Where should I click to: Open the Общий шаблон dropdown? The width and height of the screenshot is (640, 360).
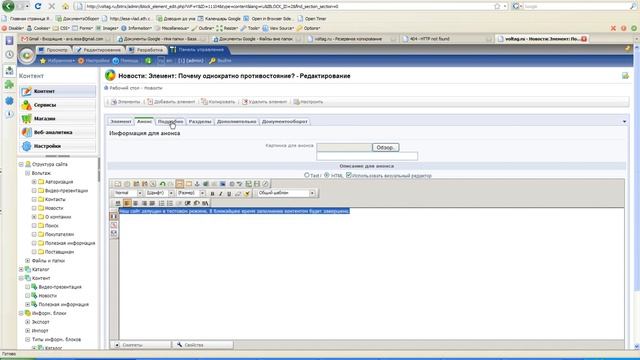coord(312,193)
